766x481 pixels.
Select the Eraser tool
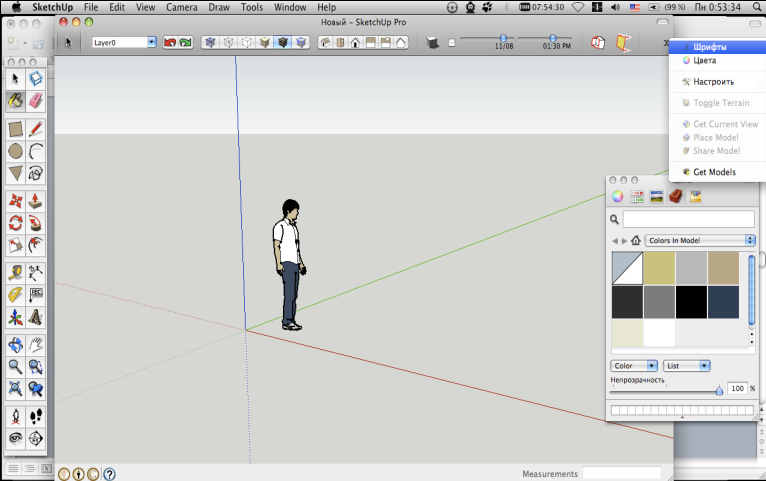point(36,101)
